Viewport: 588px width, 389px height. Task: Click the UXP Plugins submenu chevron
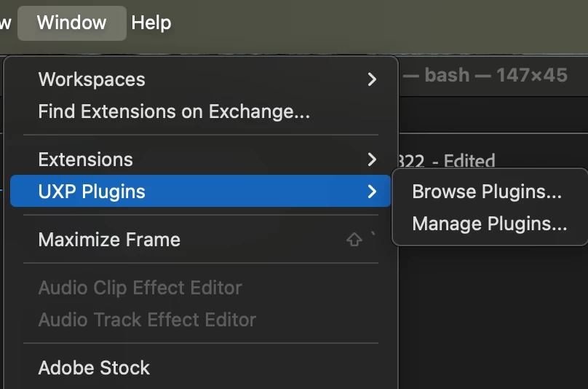[372, 192]
